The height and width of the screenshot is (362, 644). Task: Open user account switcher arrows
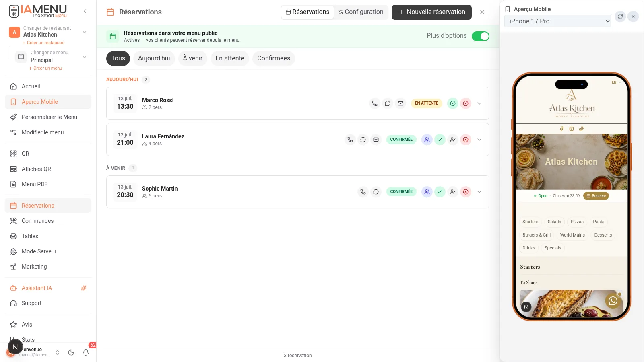tap(58, 352)
